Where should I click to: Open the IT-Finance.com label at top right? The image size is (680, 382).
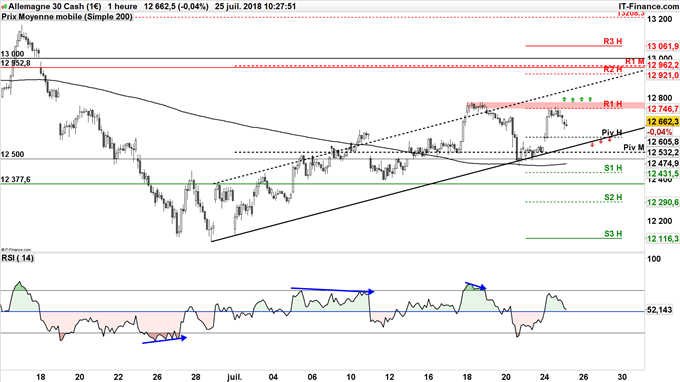[648, 7]
